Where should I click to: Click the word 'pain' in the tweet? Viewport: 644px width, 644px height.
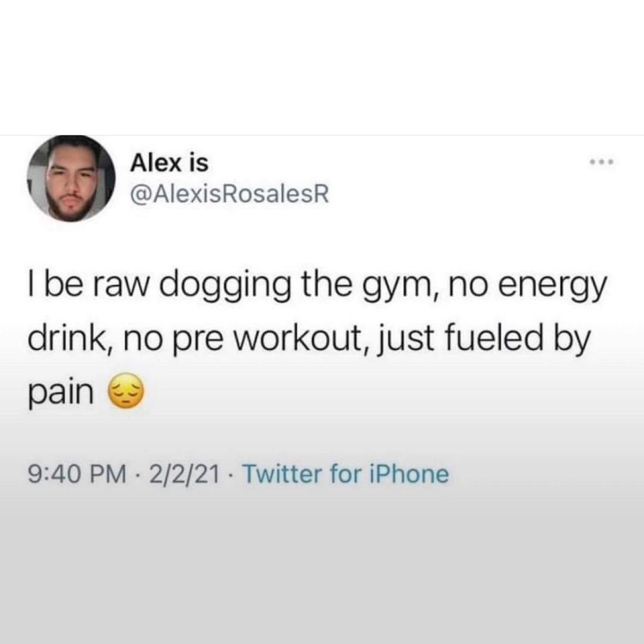click(61, 394)
